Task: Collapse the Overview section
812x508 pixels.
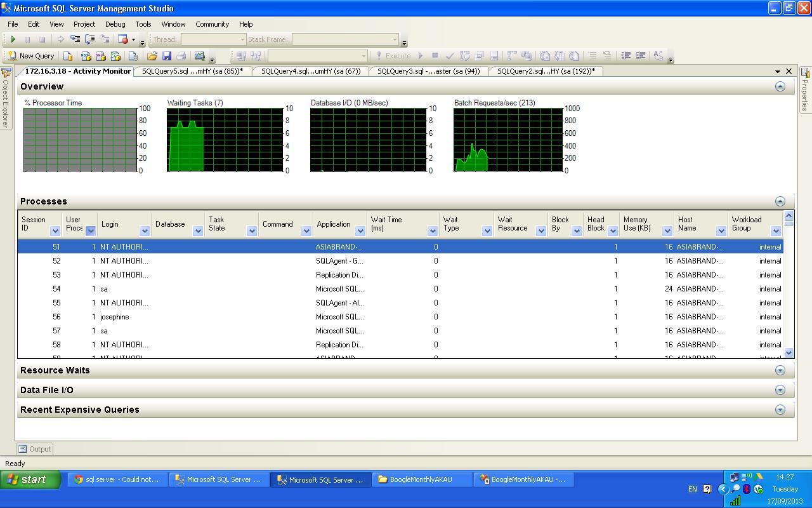Action: pos(780,86)
